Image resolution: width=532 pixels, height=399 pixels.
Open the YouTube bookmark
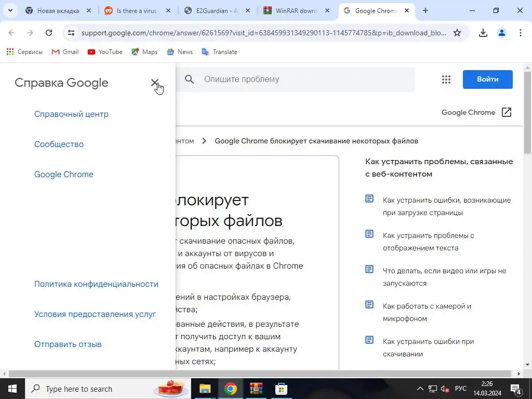[105, 52]
